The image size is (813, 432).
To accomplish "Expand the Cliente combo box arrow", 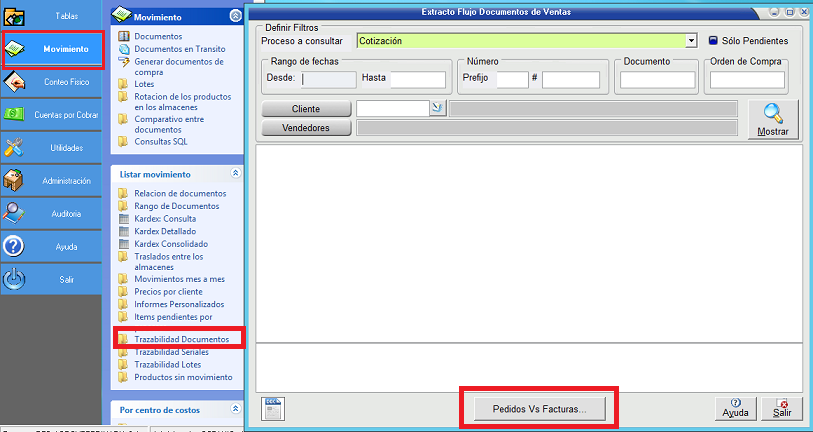I will click(x=437, y=108).
